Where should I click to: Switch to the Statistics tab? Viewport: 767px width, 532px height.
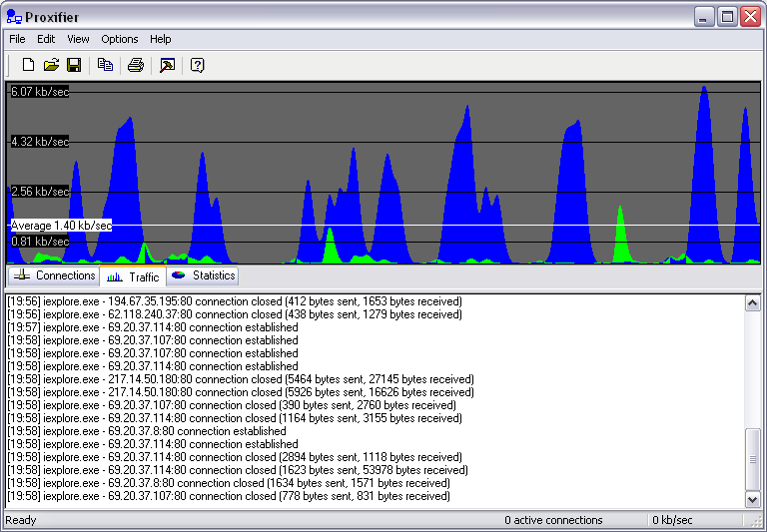pos(203,275)
